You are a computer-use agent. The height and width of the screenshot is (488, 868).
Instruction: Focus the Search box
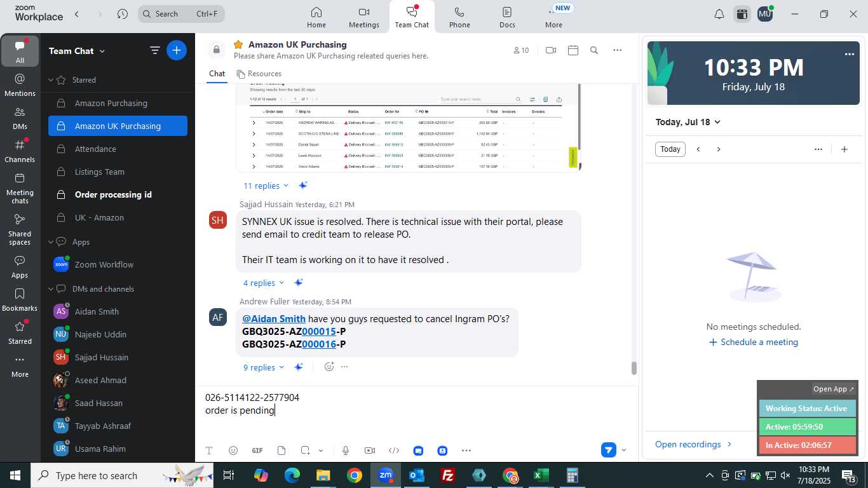click(x=181, y=14)
